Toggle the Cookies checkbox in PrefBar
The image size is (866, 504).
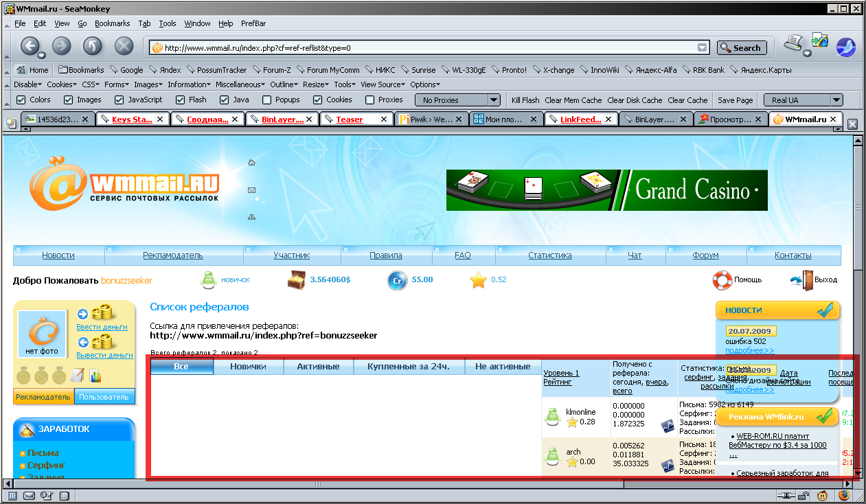pos(317,100)
